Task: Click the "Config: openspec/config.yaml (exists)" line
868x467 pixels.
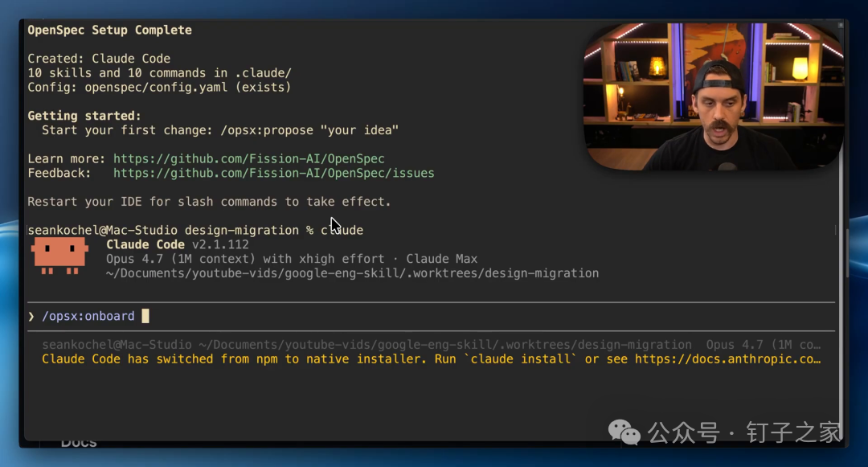Action: click(159, 88)
